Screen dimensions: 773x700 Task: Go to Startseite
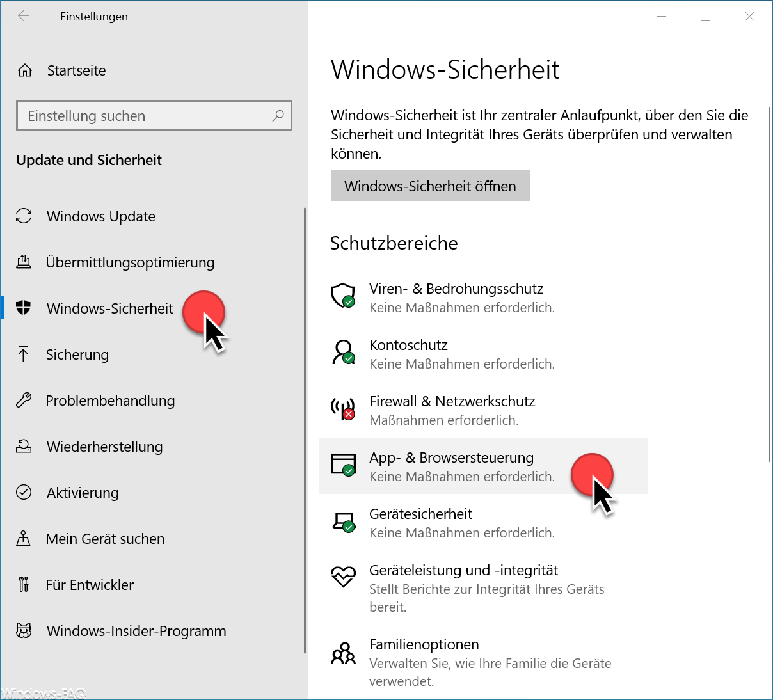point(77,70)
